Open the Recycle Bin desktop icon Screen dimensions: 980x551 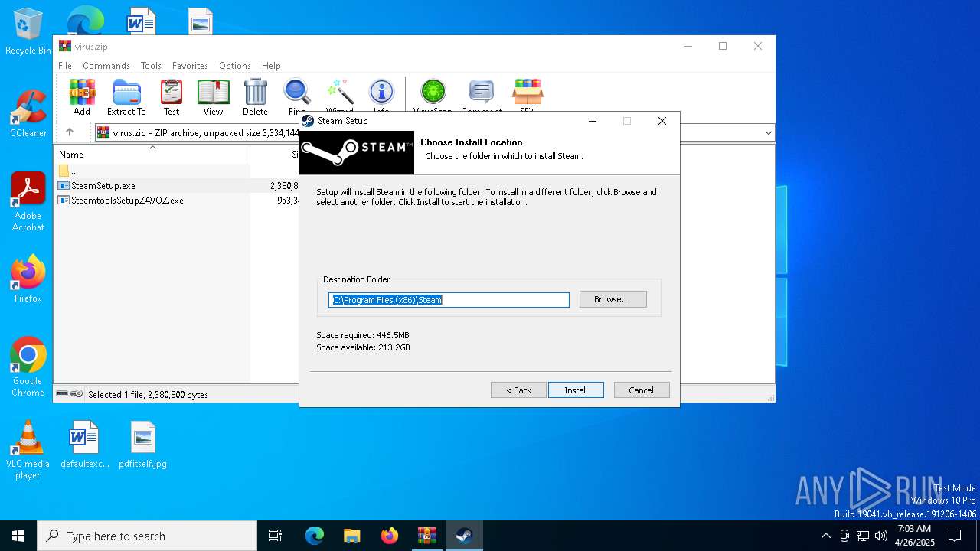28,32
